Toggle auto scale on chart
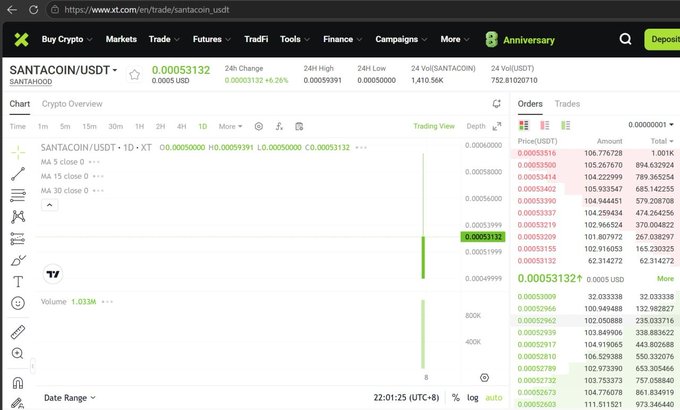 pyautogui.click(x=494, y=397)
